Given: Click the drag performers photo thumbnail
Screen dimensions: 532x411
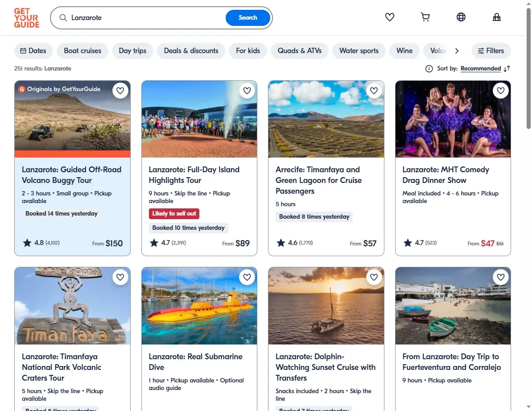Looking at the screenshot, I should point(453,119).
